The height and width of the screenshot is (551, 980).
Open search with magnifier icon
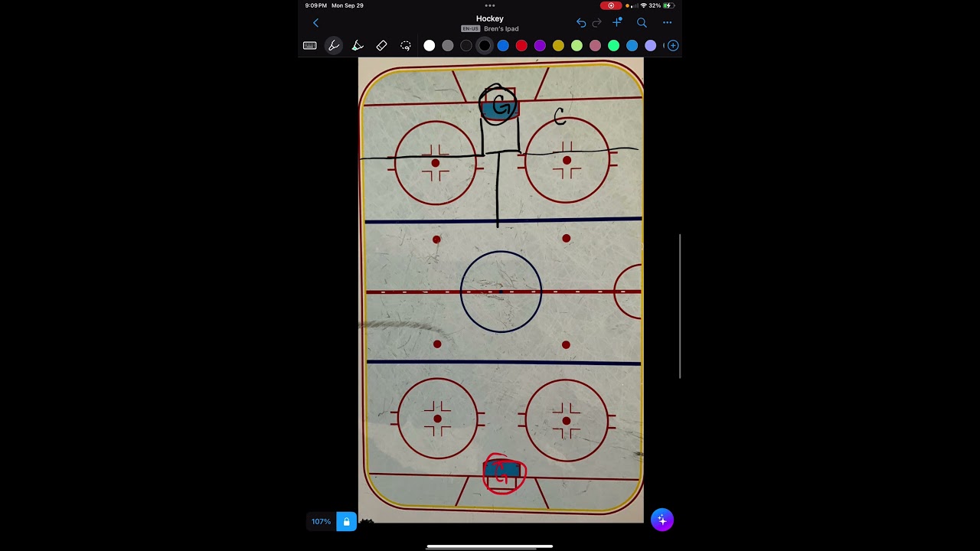(x=642, y=23)
